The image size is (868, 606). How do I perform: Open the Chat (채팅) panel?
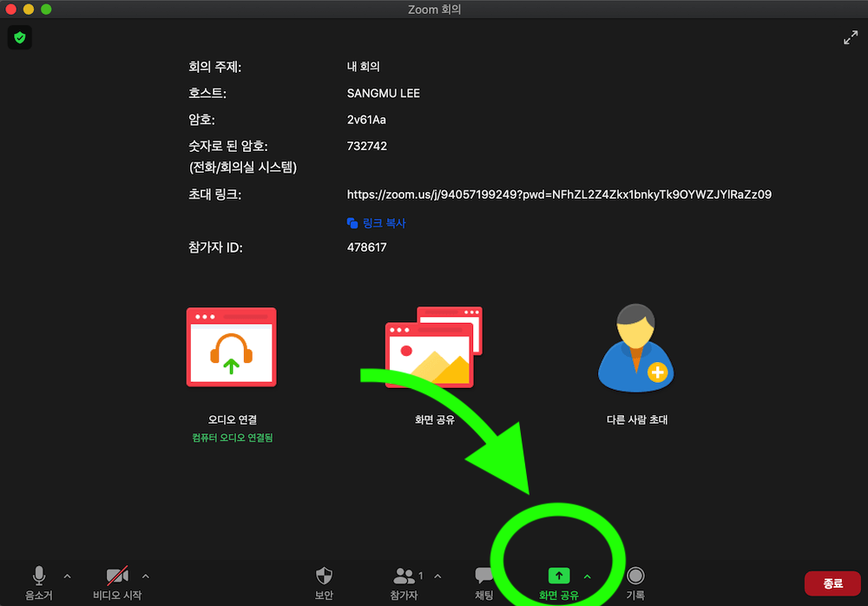(x=483, y=583)
